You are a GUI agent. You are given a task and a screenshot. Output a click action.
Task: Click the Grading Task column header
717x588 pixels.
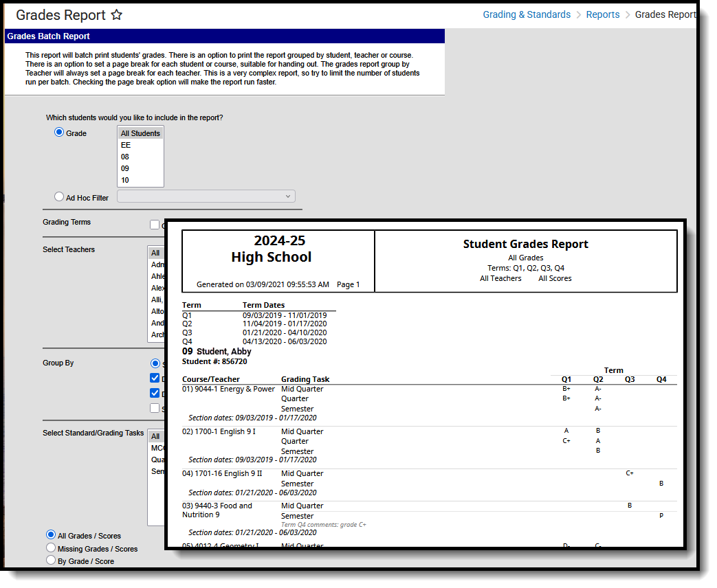pyautogui.click(x=305, y=379)
